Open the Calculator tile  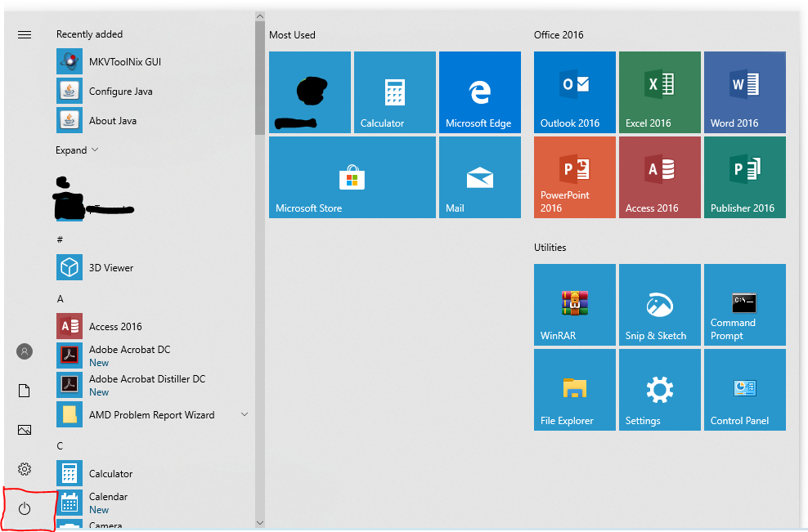tap(395, 92)
